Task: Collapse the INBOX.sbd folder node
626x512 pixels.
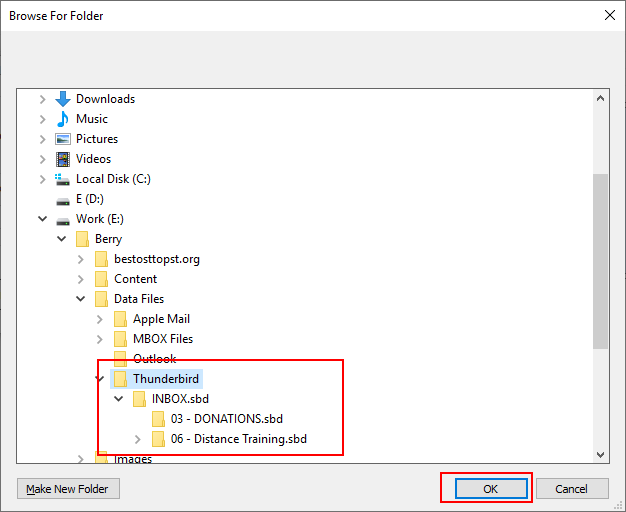Action: pos(119,398)
